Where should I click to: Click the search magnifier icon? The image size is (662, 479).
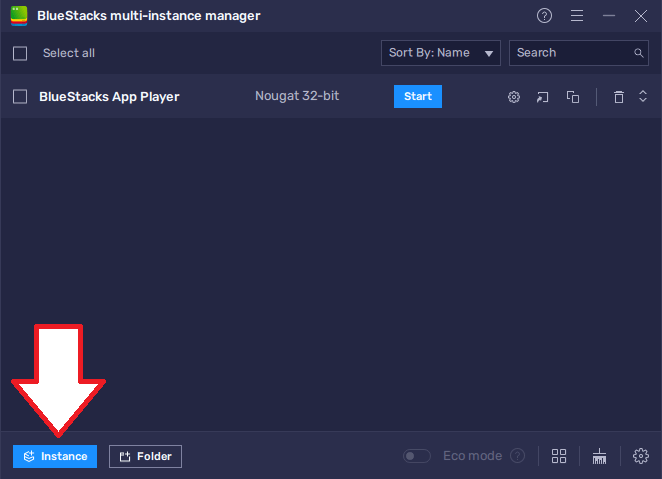(x=638, y=53)
